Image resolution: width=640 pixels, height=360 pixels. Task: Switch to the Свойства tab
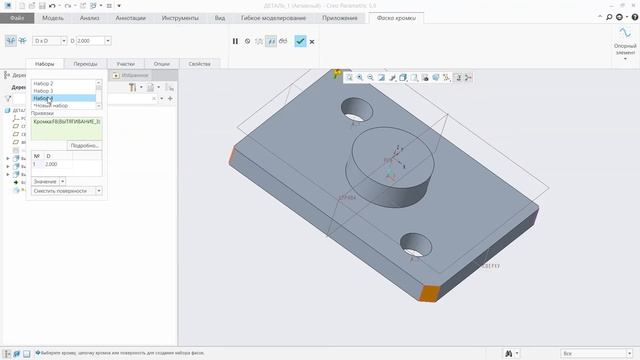(200, 64)
